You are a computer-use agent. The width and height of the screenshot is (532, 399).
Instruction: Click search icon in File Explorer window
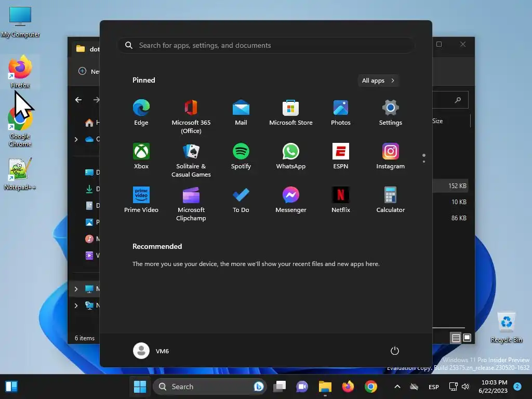tap(458, 100)
